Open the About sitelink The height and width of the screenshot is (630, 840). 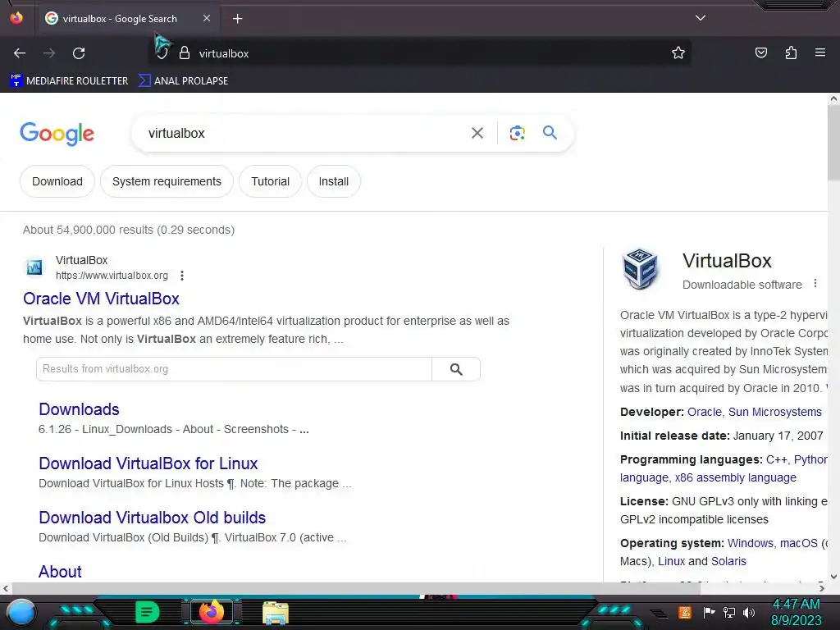(x=60, y=572)
